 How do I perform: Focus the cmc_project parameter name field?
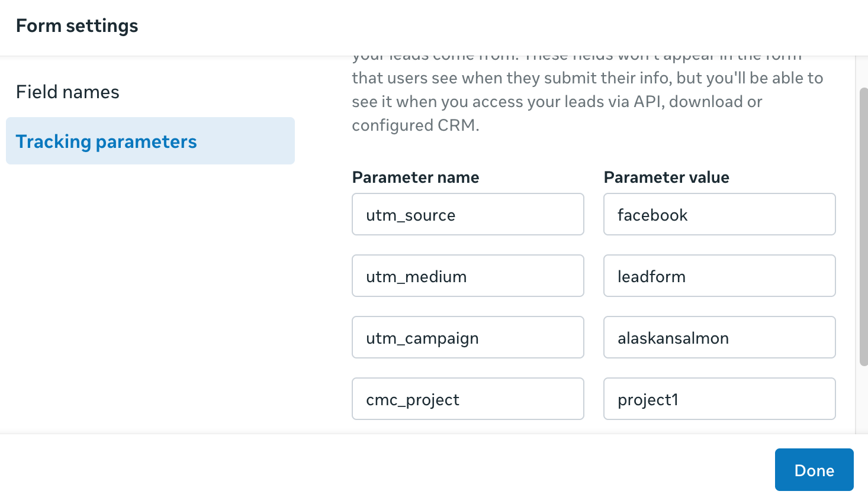468,399
